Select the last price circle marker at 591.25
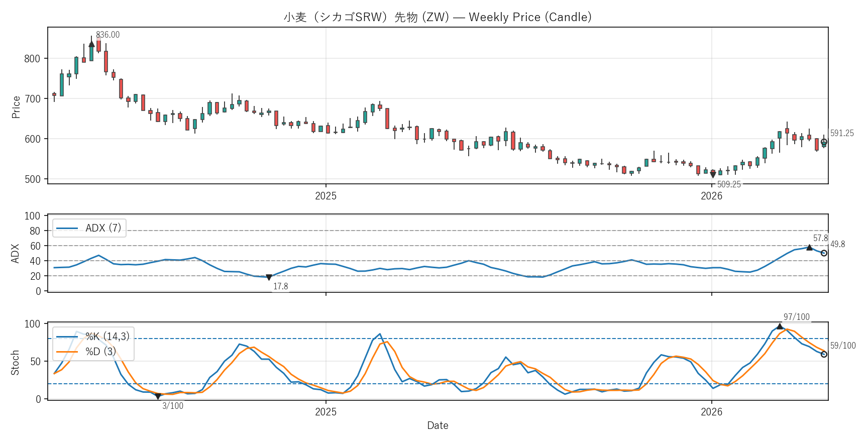The image size is (868, 441). tap(824, 142)
